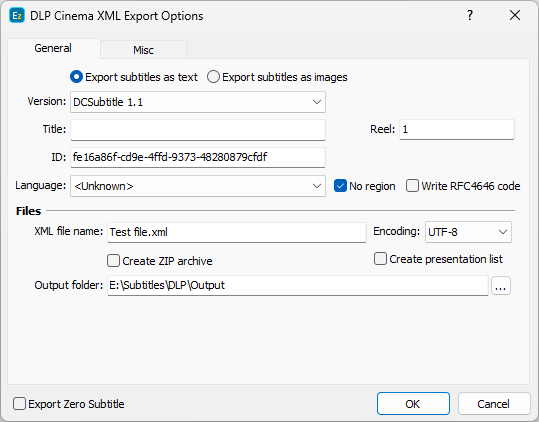Close the DLP Cinema XML Export dialog
The width and height of the screenshot is (539, 422).
(x=515, y=15)
